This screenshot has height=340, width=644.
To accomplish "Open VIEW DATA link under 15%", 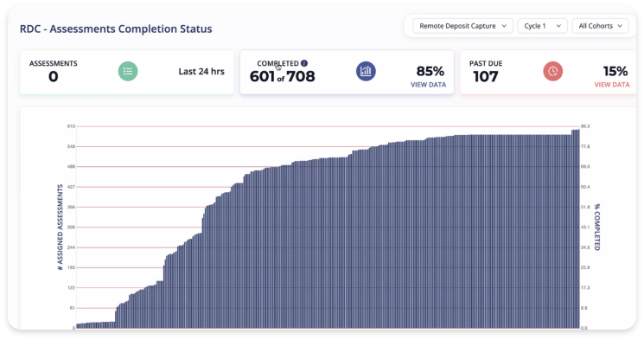I will click(x=611, y=85).
